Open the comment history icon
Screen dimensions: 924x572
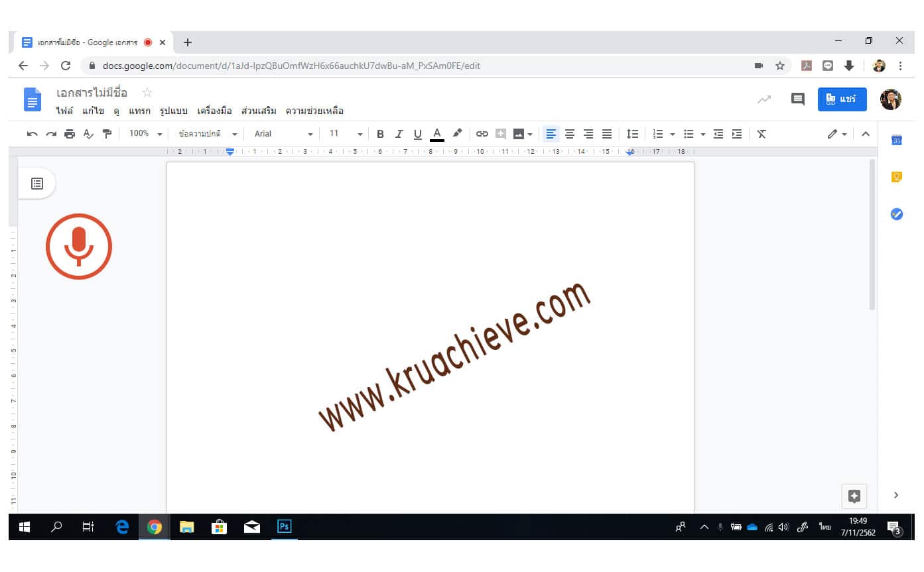797,99
